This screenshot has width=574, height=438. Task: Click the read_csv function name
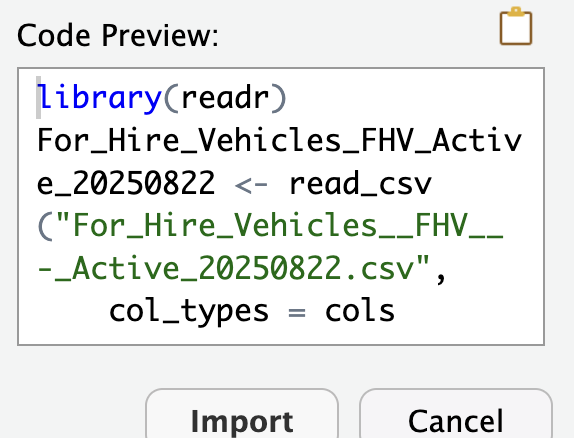click(361, 183)
